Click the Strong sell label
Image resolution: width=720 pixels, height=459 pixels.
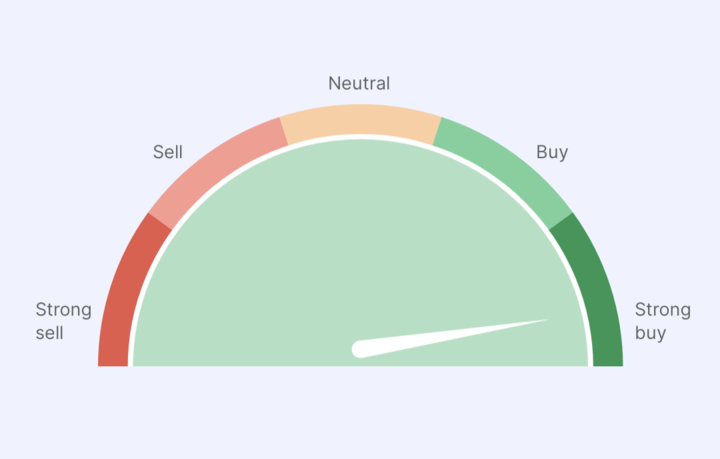[63, 321]
